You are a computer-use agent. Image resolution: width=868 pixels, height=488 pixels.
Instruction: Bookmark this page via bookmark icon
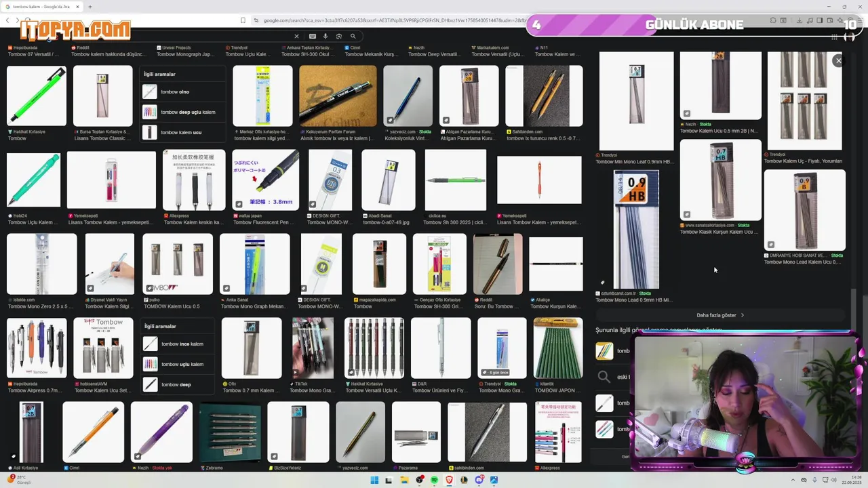pos(243,20)
